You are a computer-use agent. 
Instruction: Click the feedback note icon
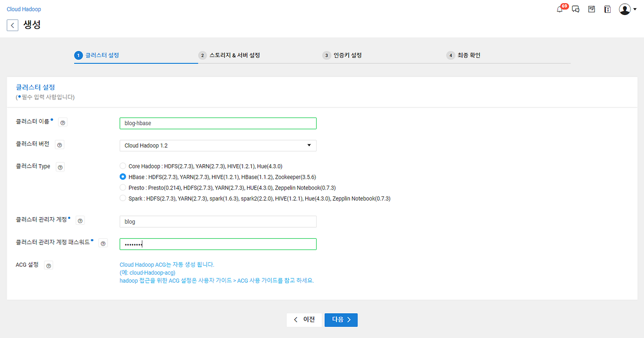[x=591, y=9]
